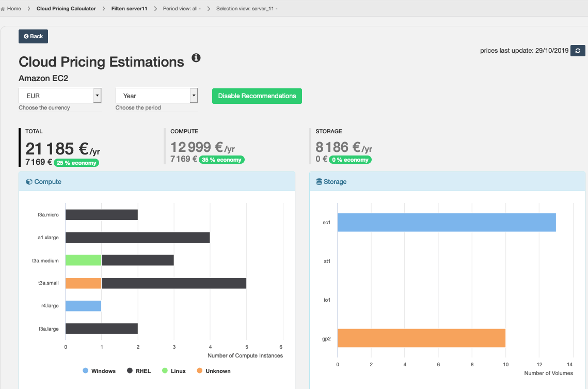Open the Year period dropdown
This screenshot has width=588, height=389.
(157, 96)
